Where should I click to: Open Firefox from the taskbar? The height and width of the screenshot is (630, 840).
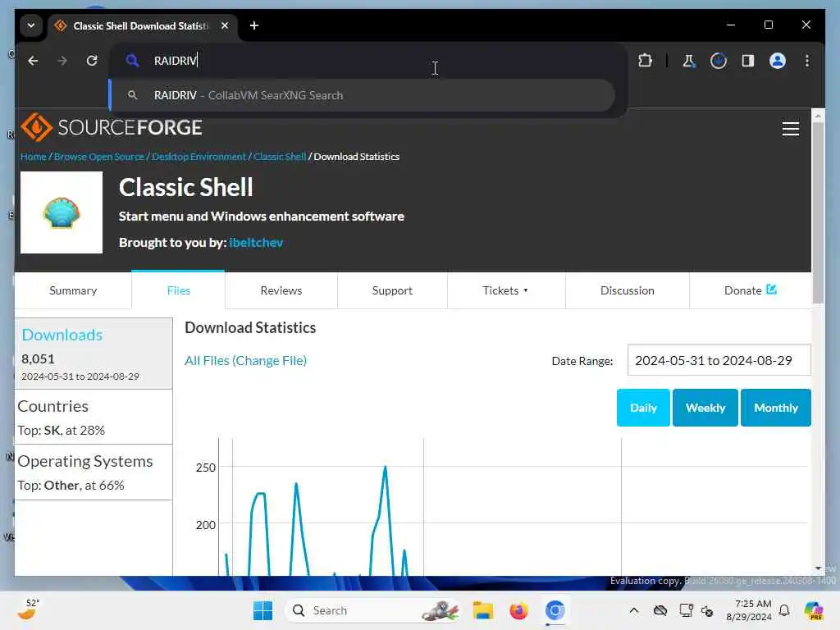tap(518, 610)
